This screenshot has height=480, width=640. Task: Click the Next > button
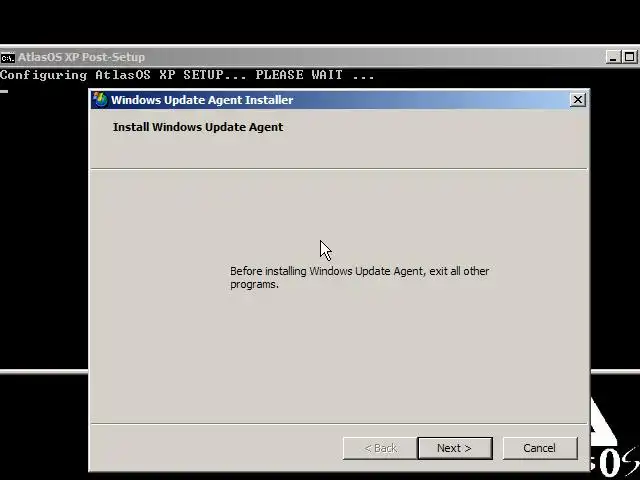click(455, 448)
